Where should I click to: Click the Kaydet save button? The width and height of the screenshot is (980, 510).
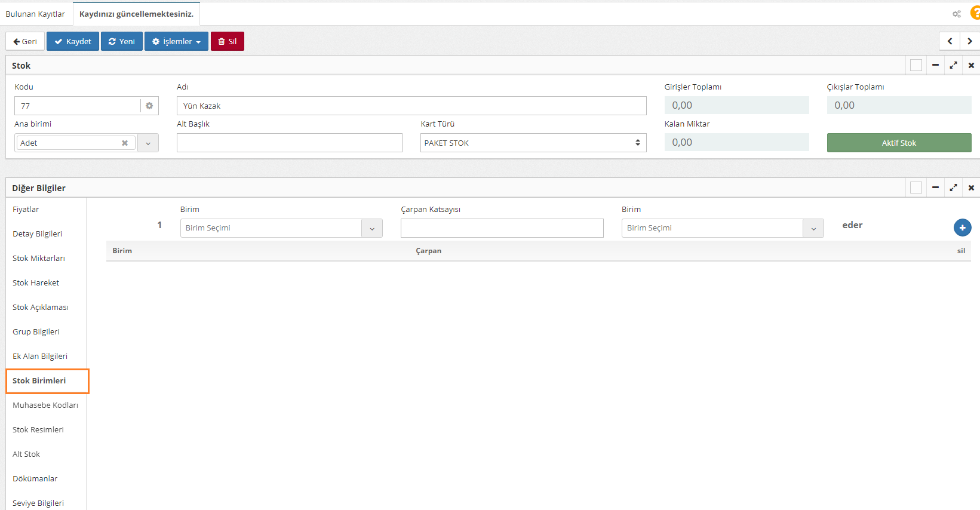pos(73,41)
